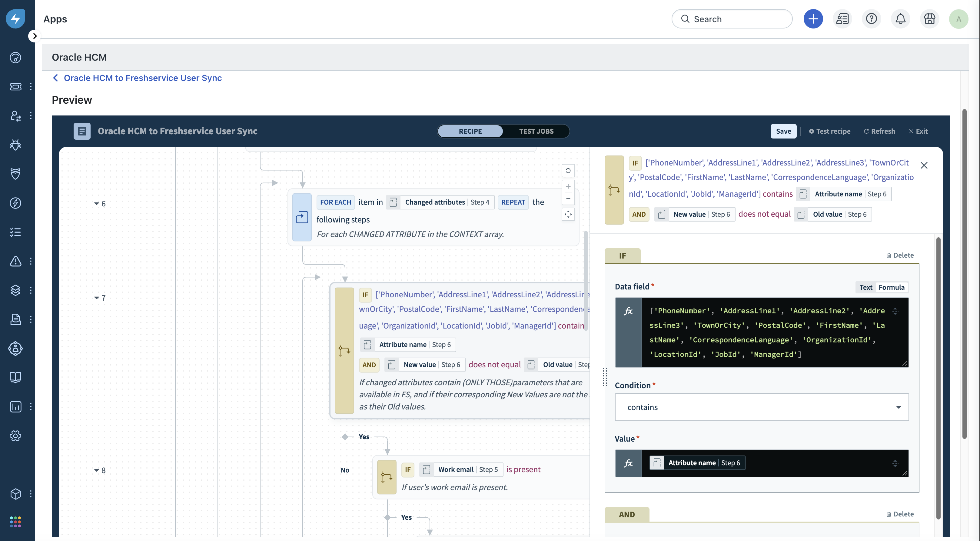Screen dimensions: 980x541
Task: Click the notifications bell icon
Action: 900,19
